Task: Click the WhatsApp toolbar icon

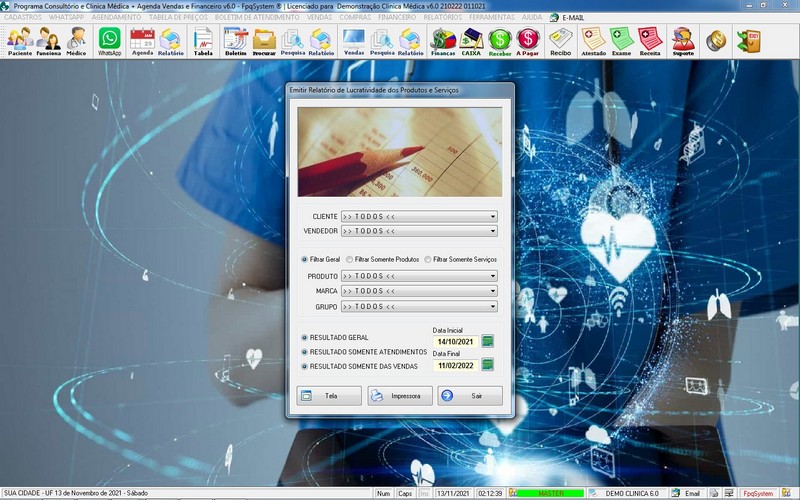Action: pos(109,40)
